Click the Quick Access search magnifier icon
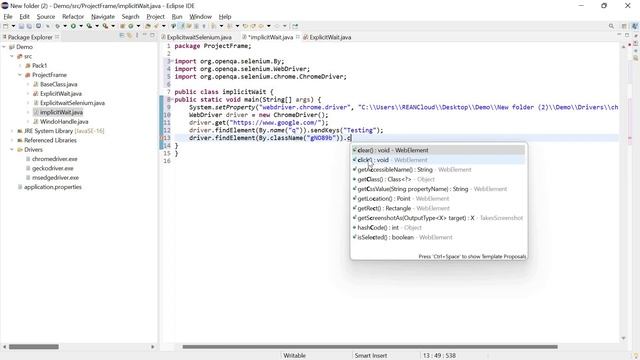Viewport: 640px width, 360px height. click(x=611, y=26)
